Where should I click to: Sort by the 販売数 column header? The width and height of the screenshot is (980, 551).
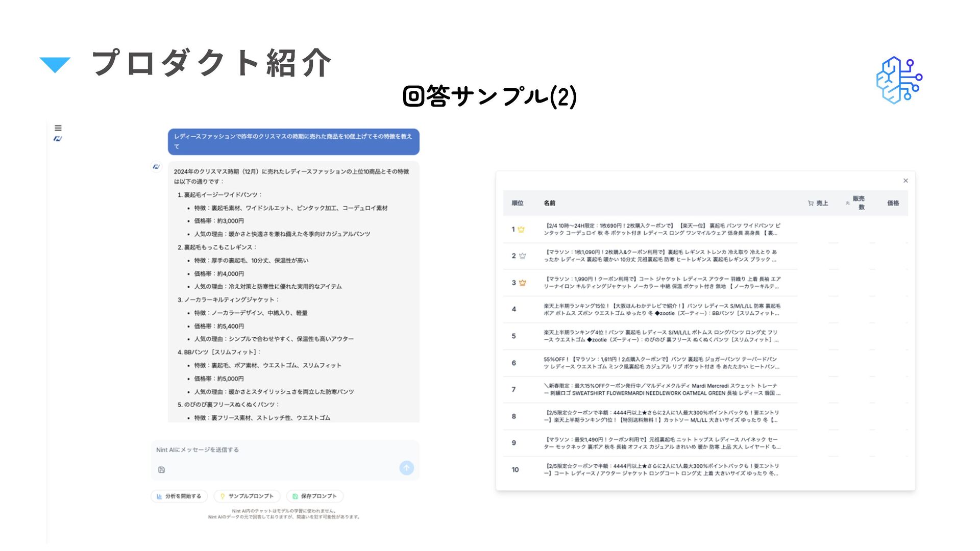coord(857,203)
